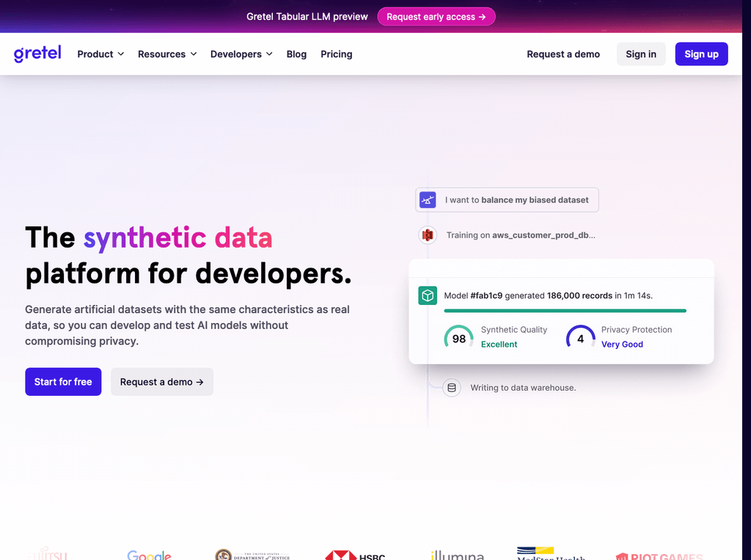Click the Developers menu chevron
The image size is (751, 560).
(x=269, y=54)
